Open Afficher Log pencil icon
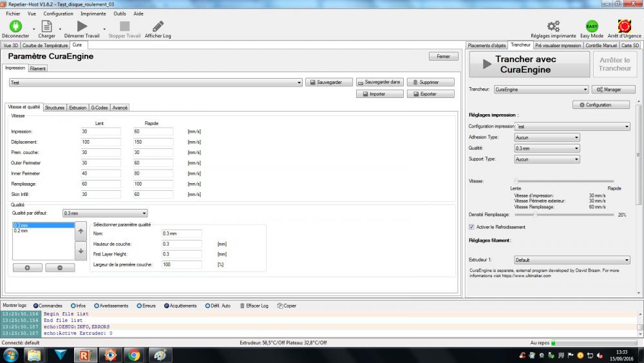The width and height of the screenshot is (644, 363). click(158, 26)
